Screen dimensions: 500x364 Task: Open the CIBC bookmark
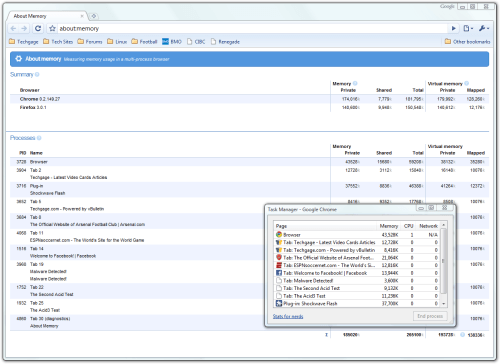point(196,42)
